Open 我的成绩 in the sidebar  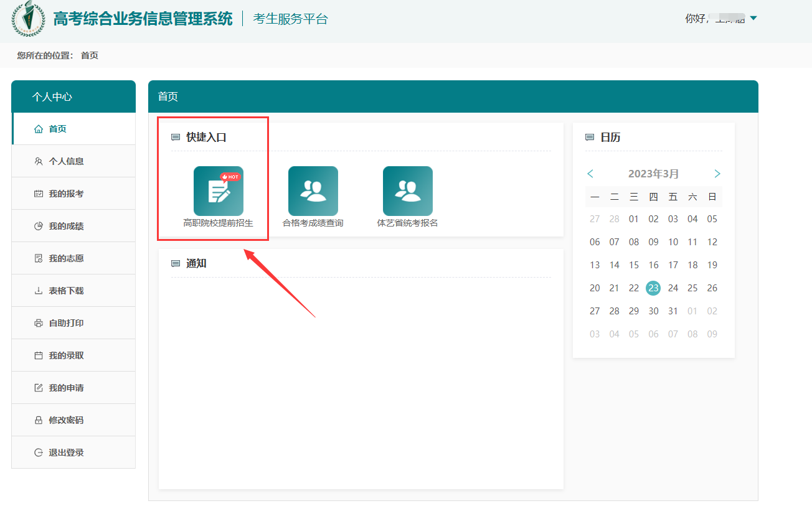[73, 226]
